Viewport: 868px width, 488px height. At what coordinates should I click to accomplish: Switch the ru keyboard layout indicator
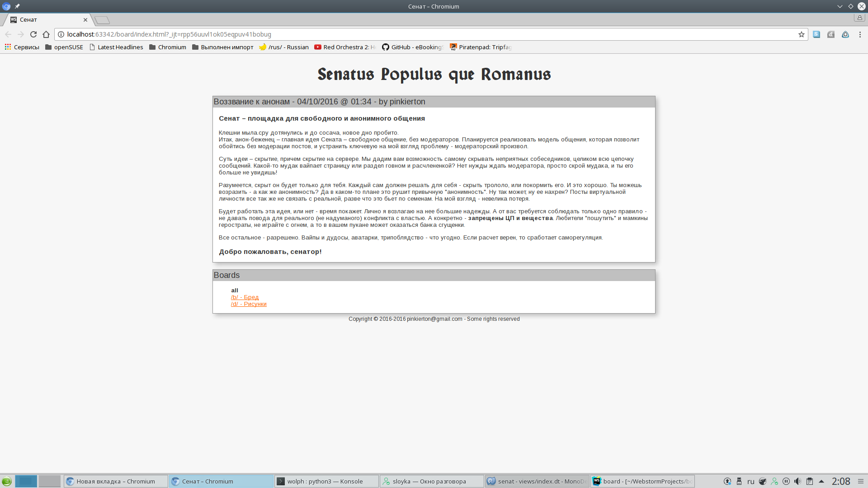click(751, 481)
